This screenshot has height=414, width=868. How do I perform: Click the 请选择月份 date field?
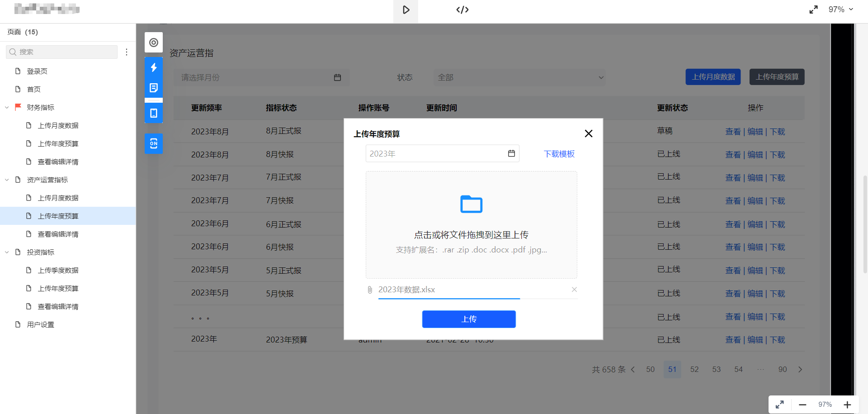click(261, 77)
